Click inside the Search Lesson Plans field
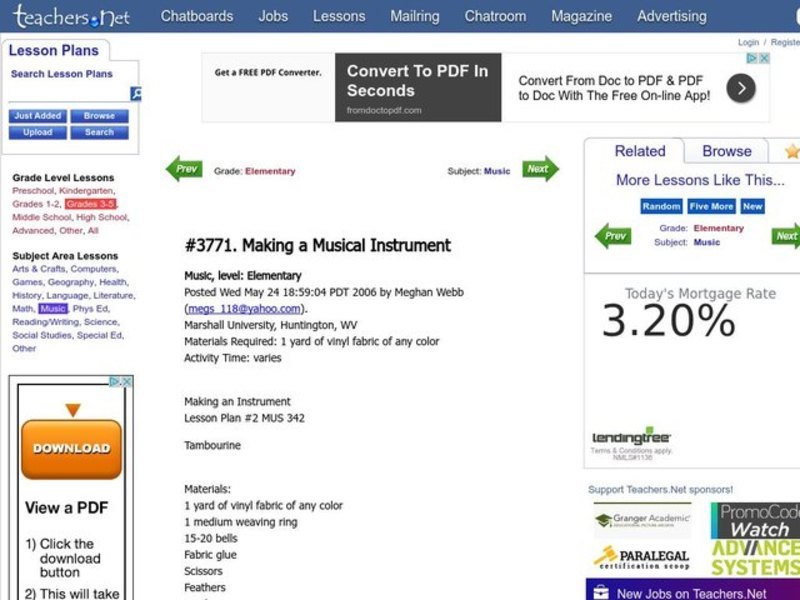 click(x=70, y=95)
